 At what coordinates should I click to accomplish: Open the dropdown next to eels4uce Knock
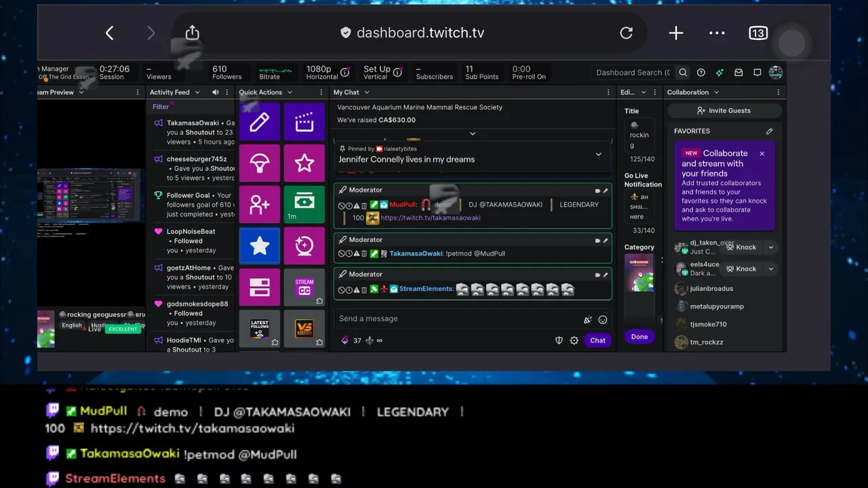(770, 268)
